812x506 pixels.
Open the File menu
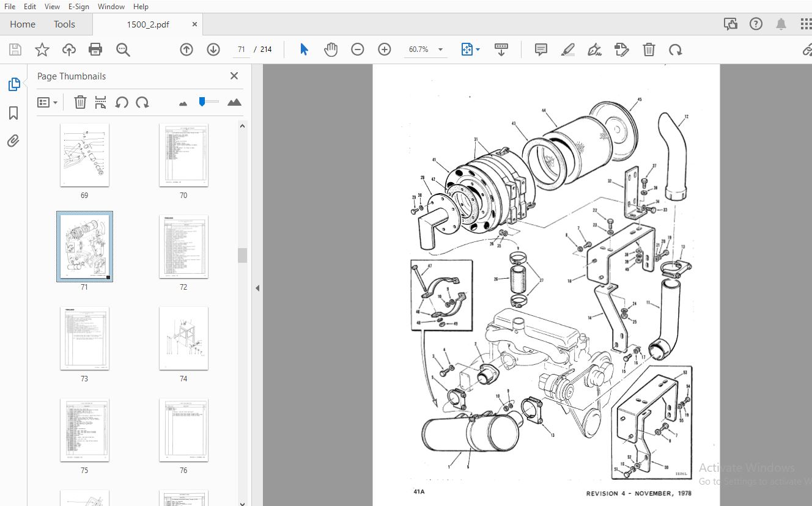click(x=10, y=7)
